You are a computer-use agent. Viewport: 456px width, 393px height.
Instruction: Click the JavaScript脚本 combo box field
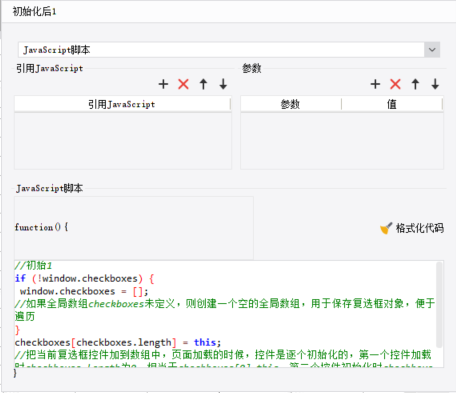pos(229,50)
